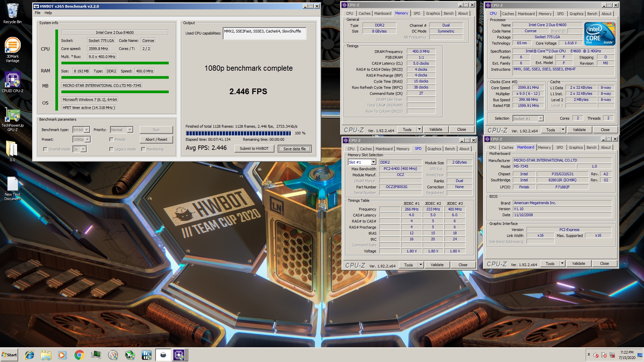The width and height of the screenshot is (644, 362).
Task: Open the clock showing 7:22 PM
Action: pyautogui.click(x=627, y=355)
